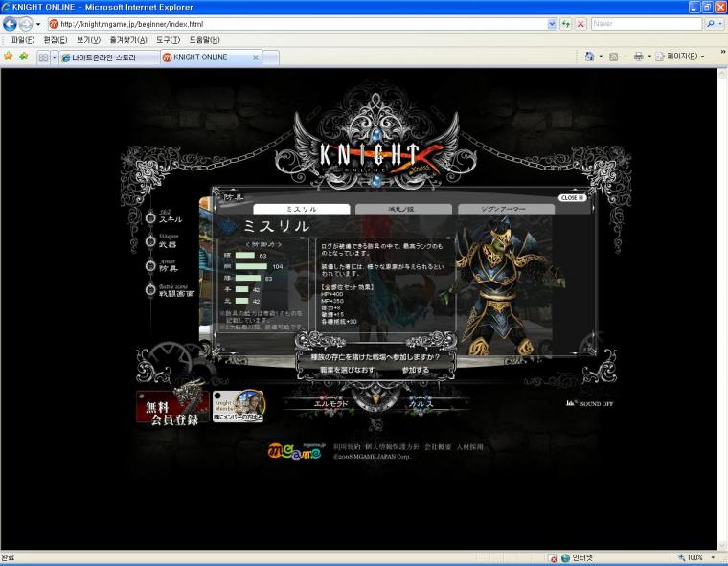The width and height of the screenshot is (728, 566).
Task: Open the 防具 section in side menu
Action: (x=168, y=268)
